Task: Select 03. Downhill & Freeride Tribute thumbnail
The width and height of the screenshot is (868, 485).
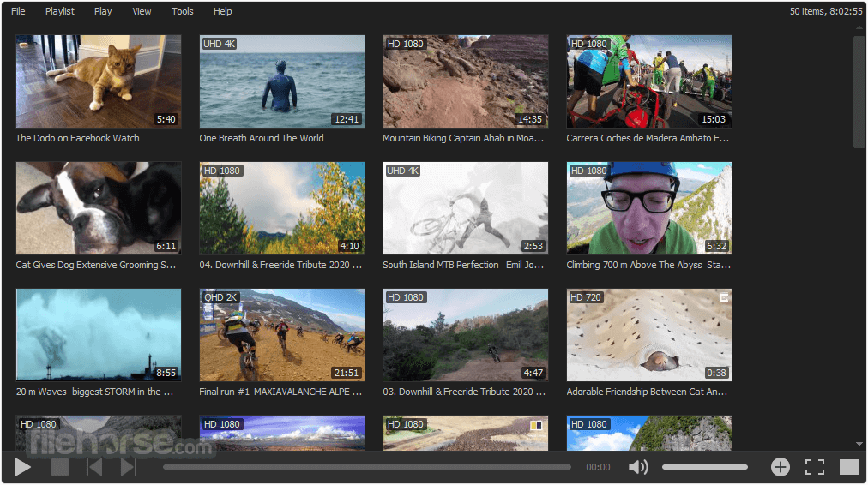Action: tap(466, 335)
